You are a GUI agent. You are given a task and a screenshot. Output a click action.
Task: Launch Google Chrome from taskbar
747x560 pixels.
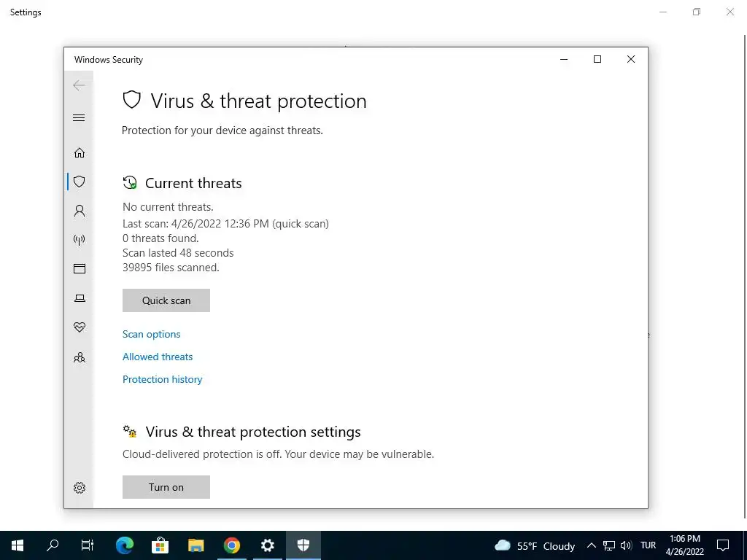[x=231, y=545]
